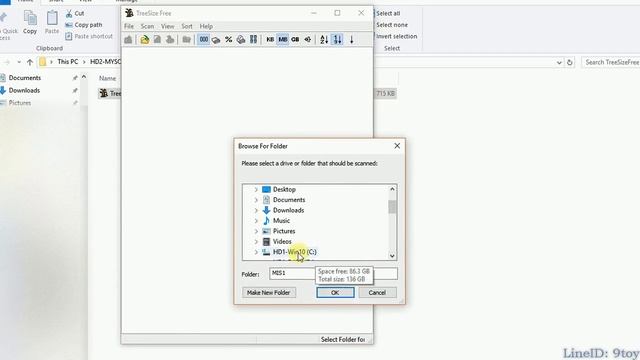Screen dimensions: 640x360
Task: Select HD1-Win10 (C:) drive
Action: pyautogui.click(x=294, y=252)
